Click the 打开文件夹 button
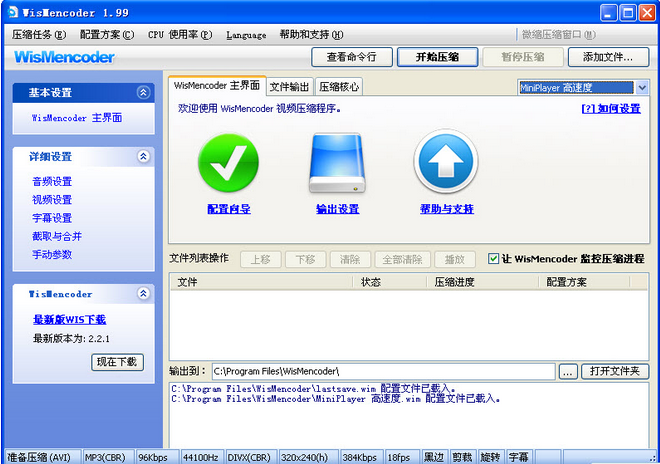Image resolution: width=660 pixels, height=464 pixels. click(x=615, y=371)
